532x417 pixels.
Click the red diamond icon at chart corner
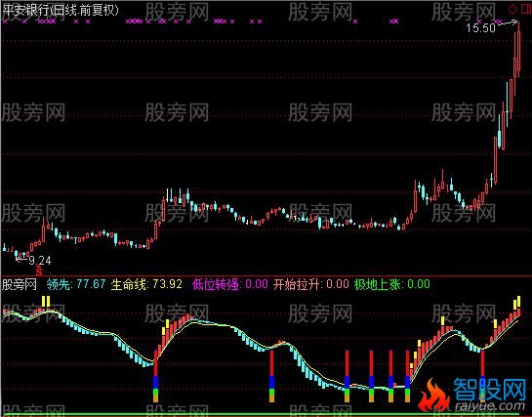click(513, 9)
